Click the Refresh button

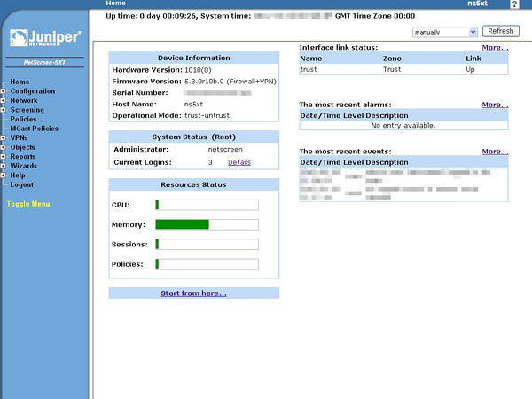[x=500, y=31]
